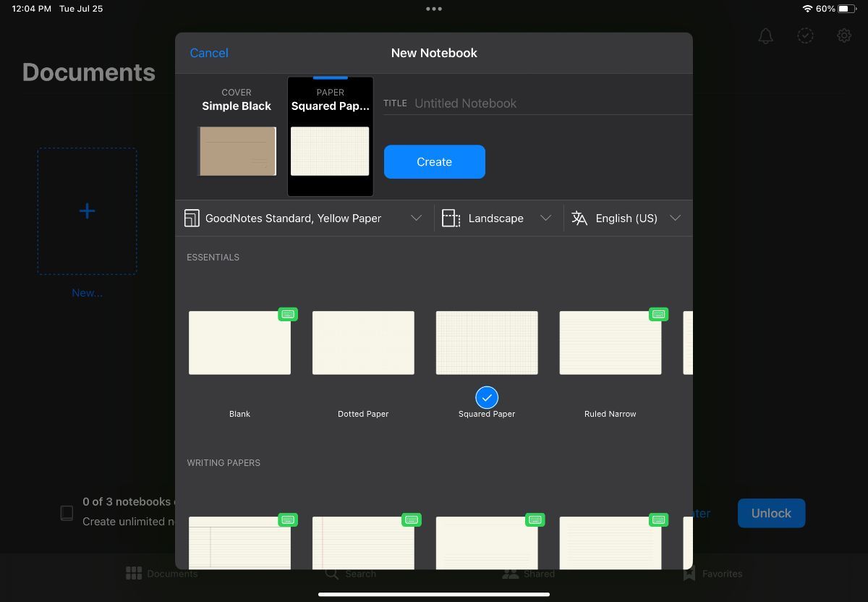The image size is (868, 602).
Task: Click the Unlock button
Action: click(771, 513)
